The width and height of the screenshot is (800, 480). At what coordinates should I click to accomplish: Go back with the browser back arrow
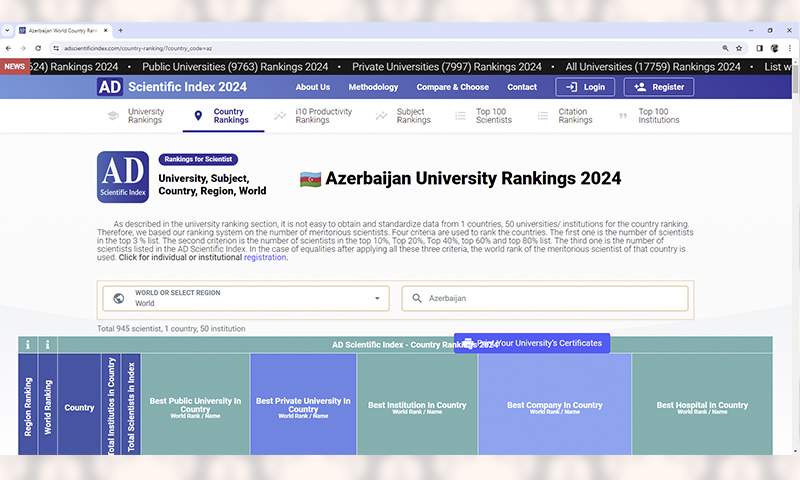click(8, 48)
